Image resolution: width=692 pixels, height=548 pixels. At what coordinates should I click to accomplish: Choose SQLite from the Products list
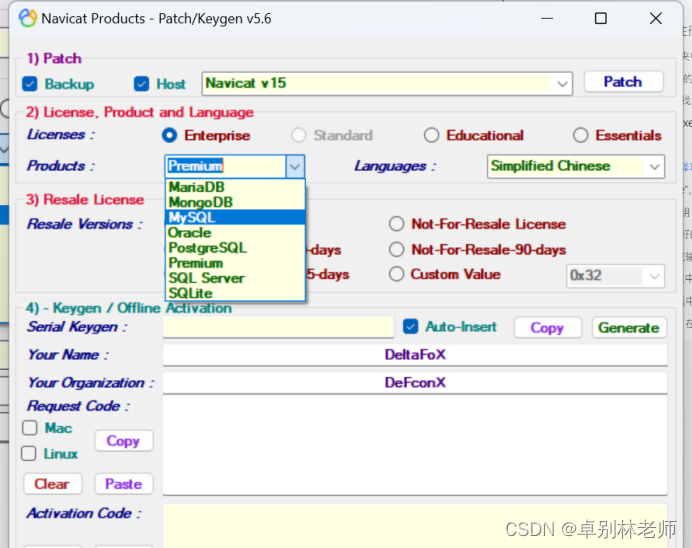click(235, 293)
